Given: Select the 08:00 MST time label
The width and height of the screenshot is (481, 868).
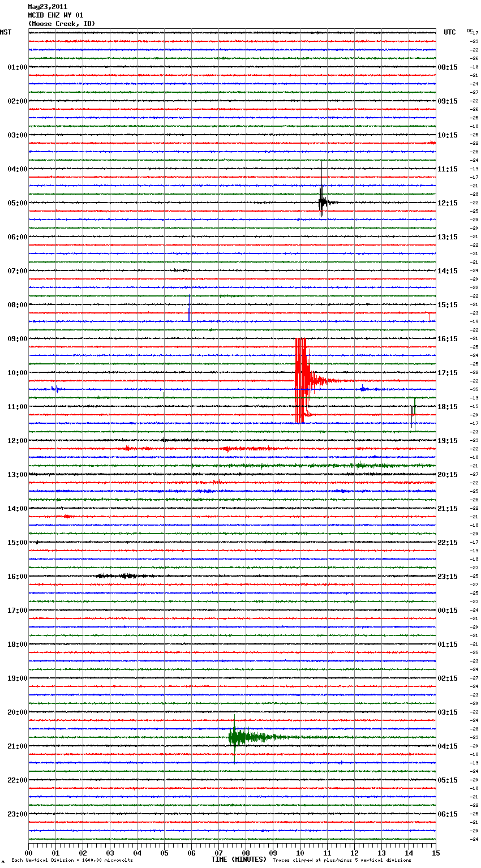Looking at the screenshot, I should [x=17, y=305].
